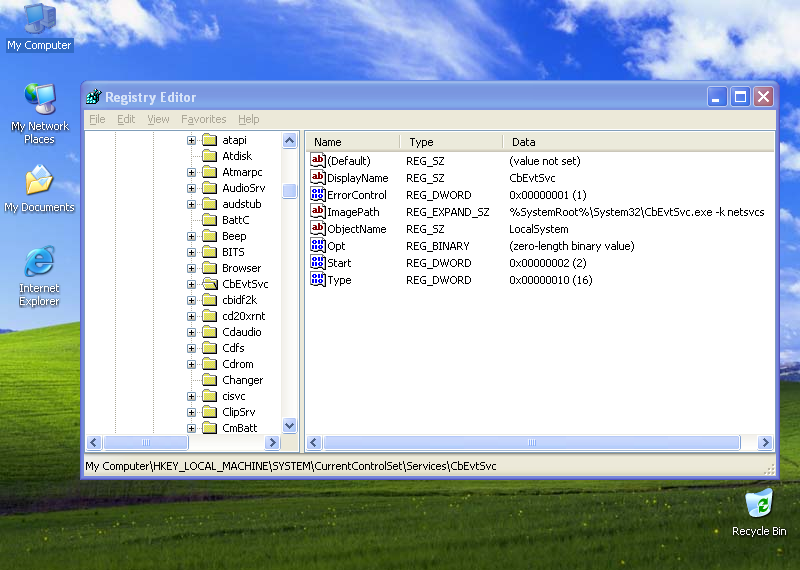
Task: Click the tree pane vertical scrollbar thumb
Action: 289,191
